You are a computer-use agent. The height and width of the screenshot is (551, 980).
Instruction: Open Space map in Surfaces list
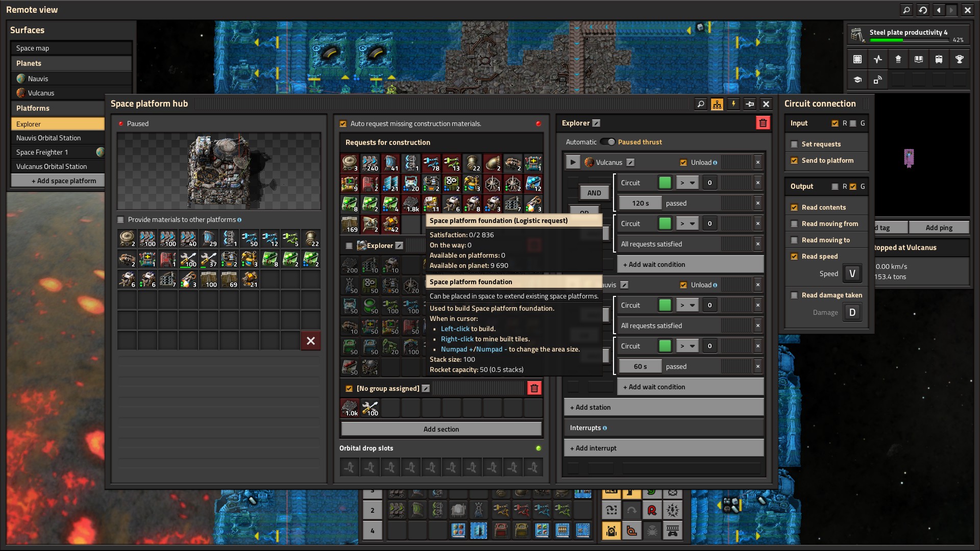pyautogui.click(x=71, y=48)
